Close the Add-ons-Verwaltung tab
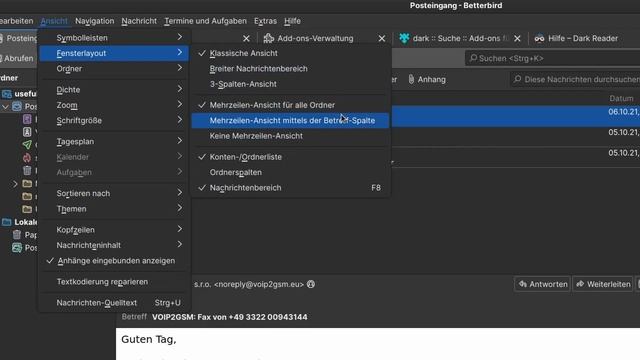 point(382,38)
